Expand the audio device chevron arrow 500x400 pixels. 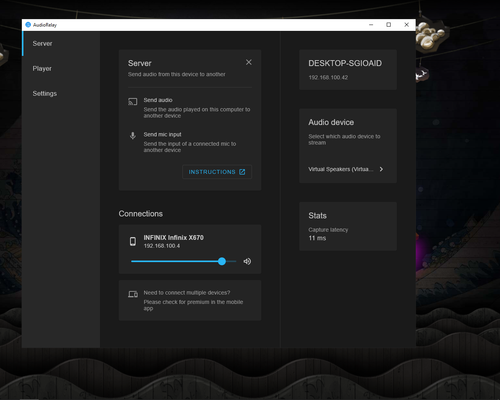tap(381, 169)
